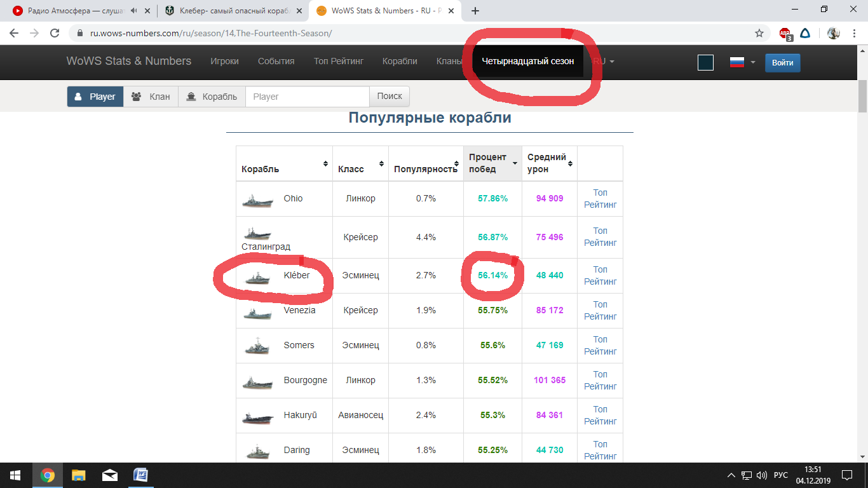The height and width of the screenshot is (488, 868).
Task: Open a new browser tab
Action: (475, 11)
